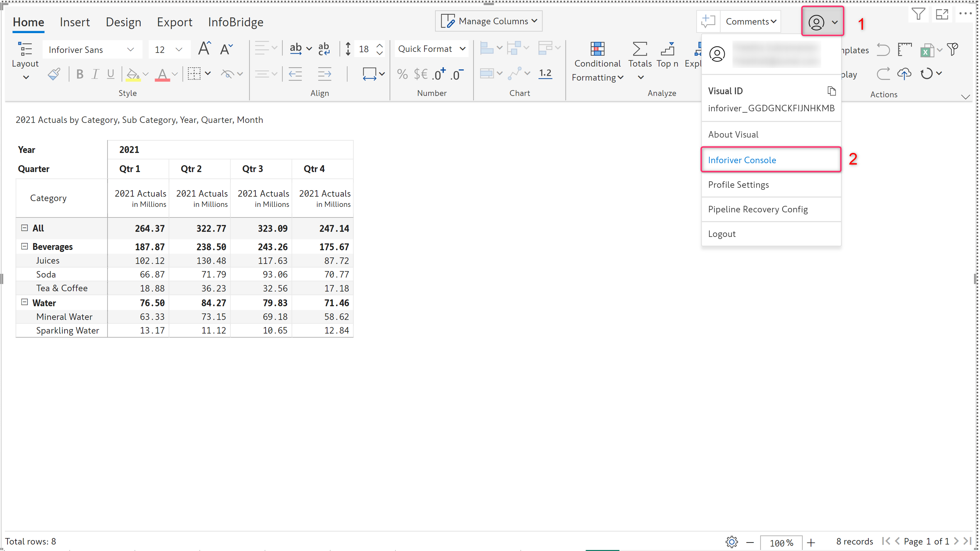Switch to the Insert tab
Image resolution: width=980 pixels, height=551 pixels.
coord(74,22)
